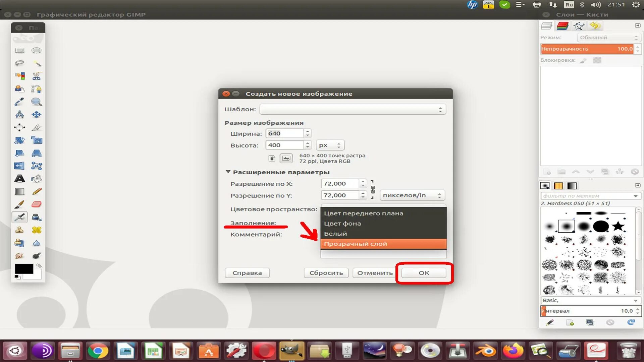Click the Непрозрачность opacity slider

(x=587, y=49)
